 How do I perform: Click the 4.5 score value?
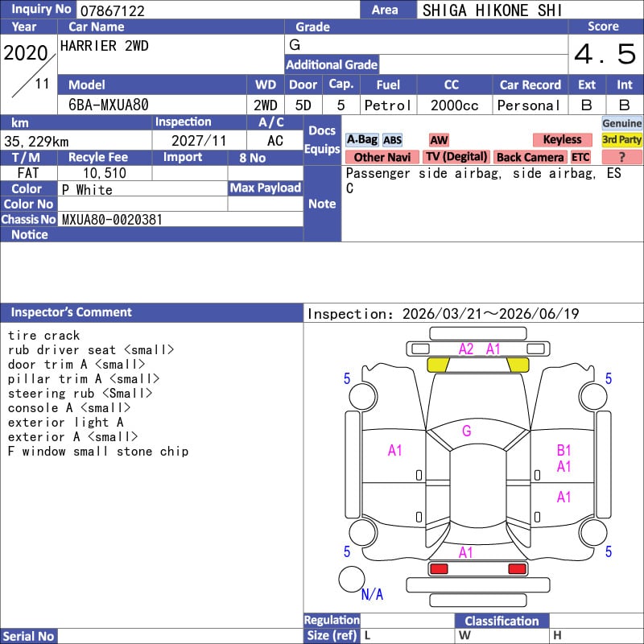coord(605,54)
